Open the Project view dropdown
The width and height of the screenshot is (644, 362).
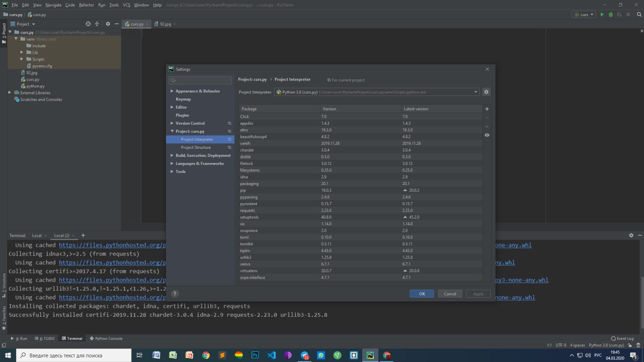coord(23,24)
